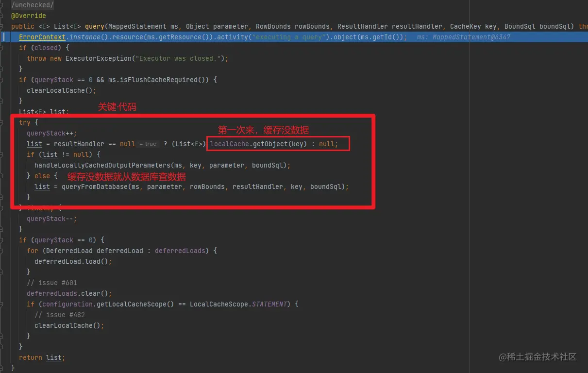The height and width of the screenshot is (373, 588).
Task: Click 'BoundSql boundSql' parameter in signature
Action: pos(537,26)
